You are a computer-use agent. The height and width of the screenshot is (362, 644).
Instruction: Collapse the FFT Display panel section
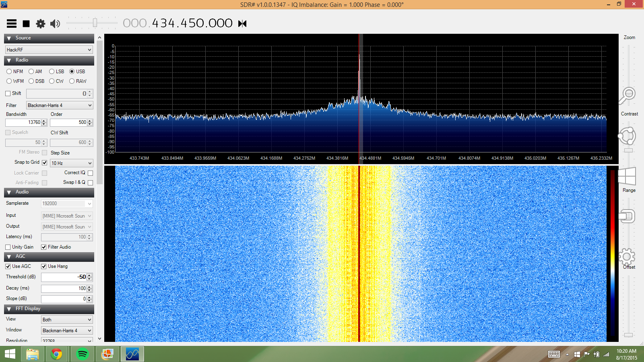coord(9,309)
